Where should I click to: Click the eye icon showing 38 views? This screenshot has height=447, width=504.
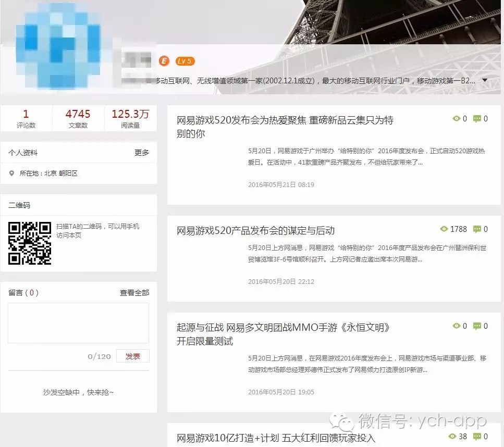[x=452, y=437]
